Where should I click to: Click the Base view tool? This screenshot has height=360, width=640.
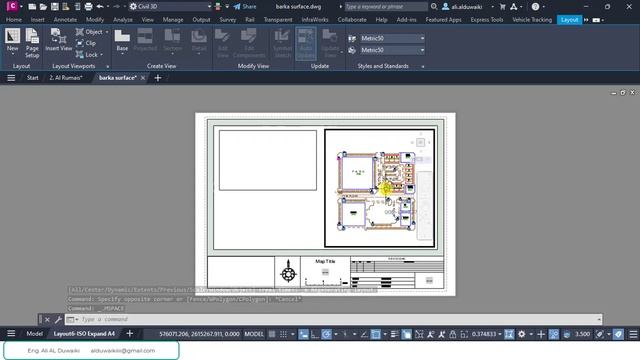coord(122,40)
